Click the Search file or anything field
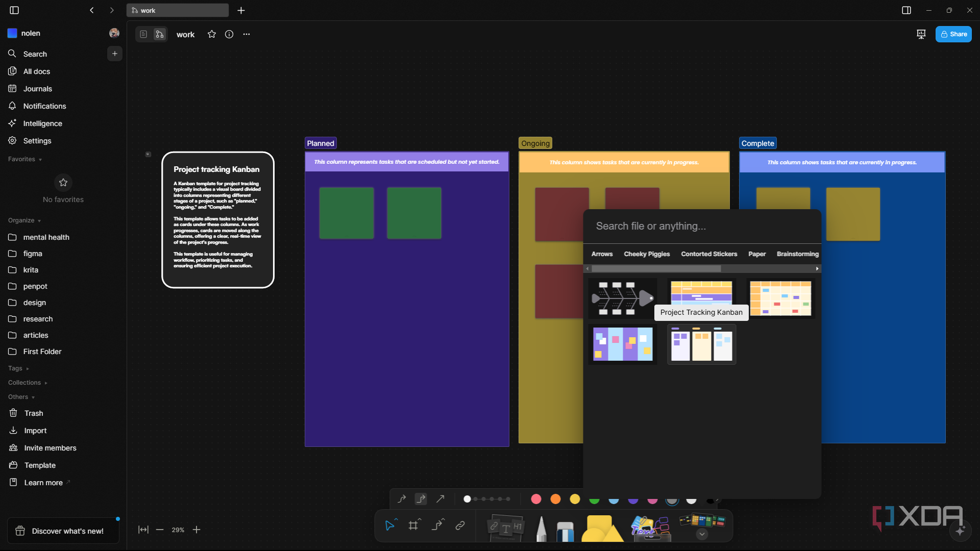This screenshot has width=980, height=551. coord(702,226)
